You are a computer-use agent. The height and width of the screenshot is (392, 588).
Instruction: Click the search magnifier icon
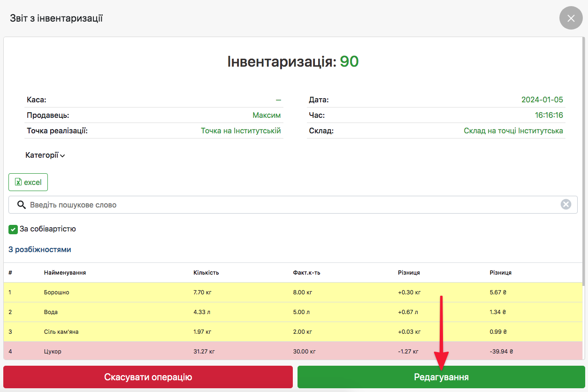click(x=21, y=205)
